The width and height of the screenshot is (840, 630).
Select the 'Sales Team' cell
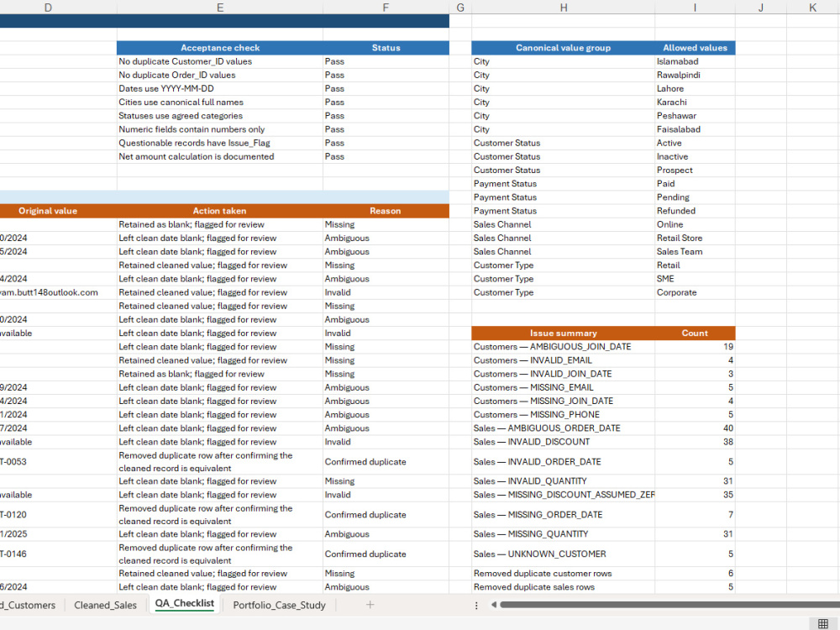[x=695, y=252]
